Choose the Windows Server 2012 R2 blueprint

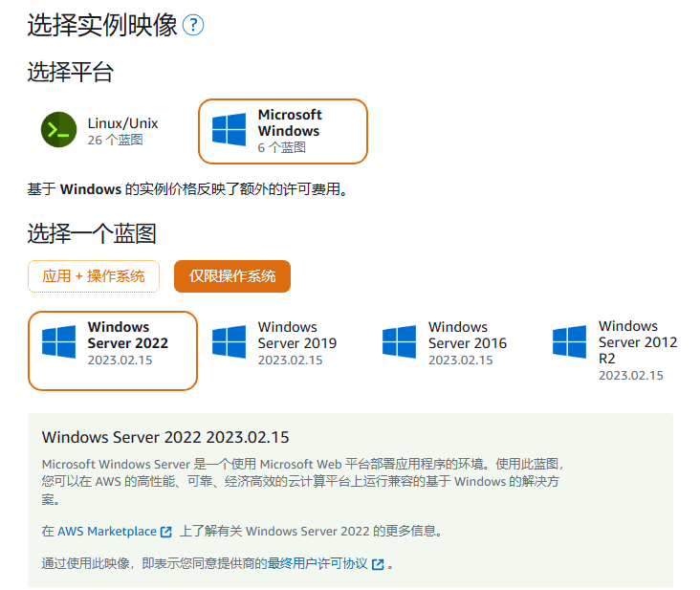tap(615, 350)
